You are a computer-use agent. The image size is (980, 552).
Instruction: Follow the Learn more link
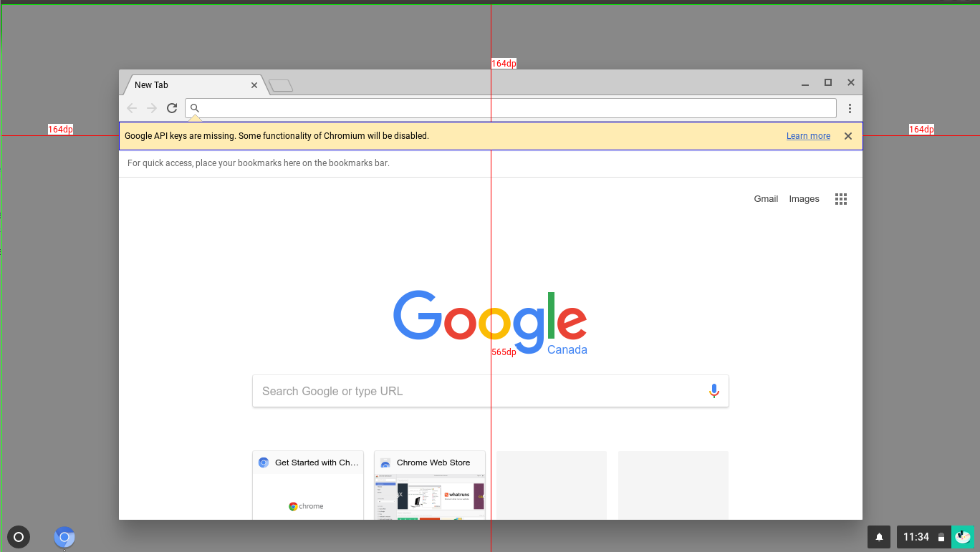[808, 136]
